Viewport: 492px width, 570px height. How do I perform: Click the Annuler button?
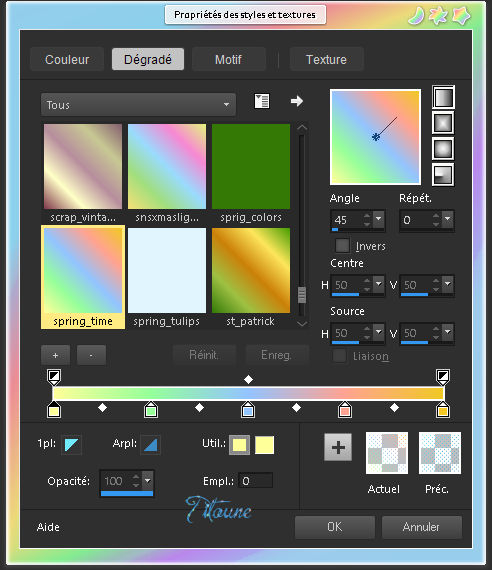pyautogui.click(x=422, y=527)
